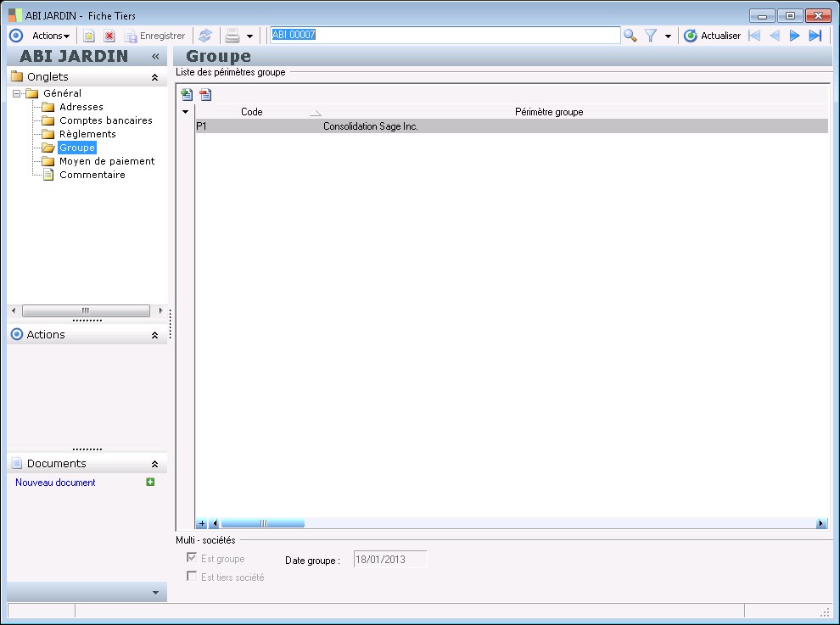Open the Adresses tab
The height and width of the screenshot is (625, 840).
click(81, 107)
